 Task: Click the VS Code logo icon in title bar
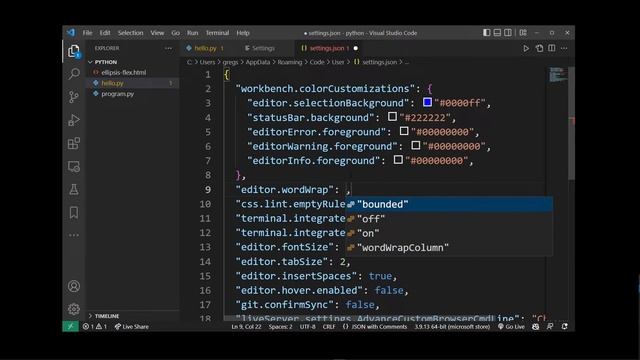click(x=71, y=33)
